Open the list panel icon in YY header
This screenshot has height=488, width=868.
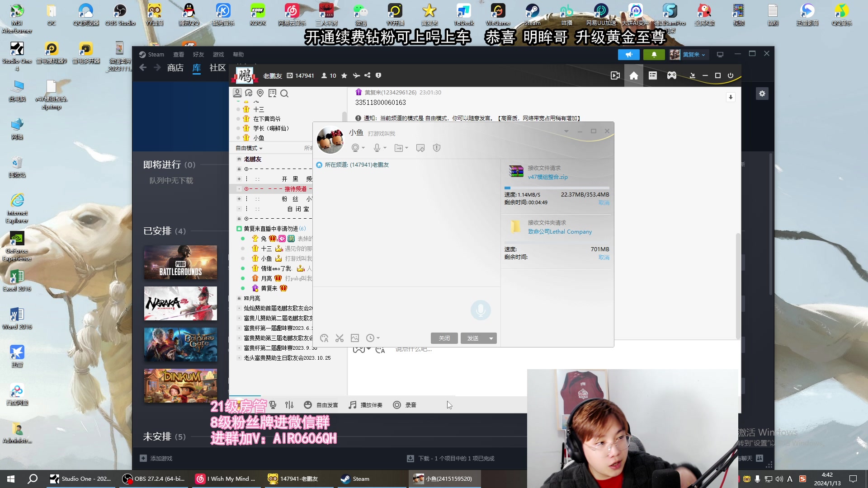coord(652,75)
